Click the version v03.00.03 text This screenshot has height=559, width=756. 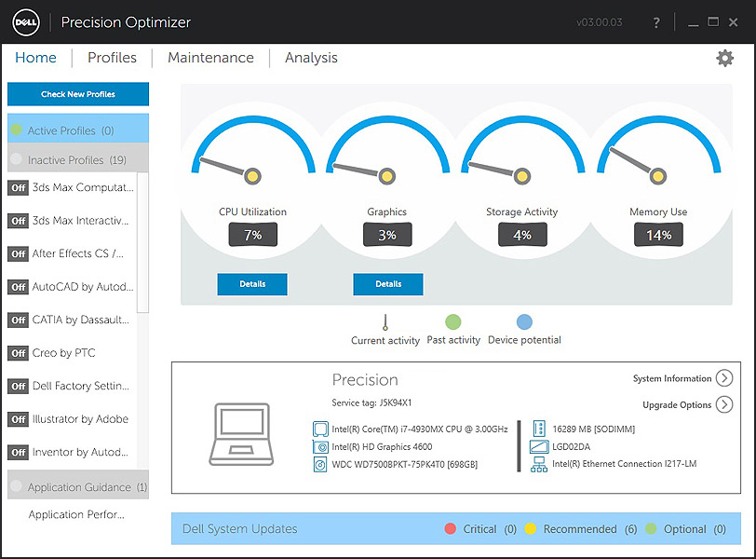[x=600, y=22]
